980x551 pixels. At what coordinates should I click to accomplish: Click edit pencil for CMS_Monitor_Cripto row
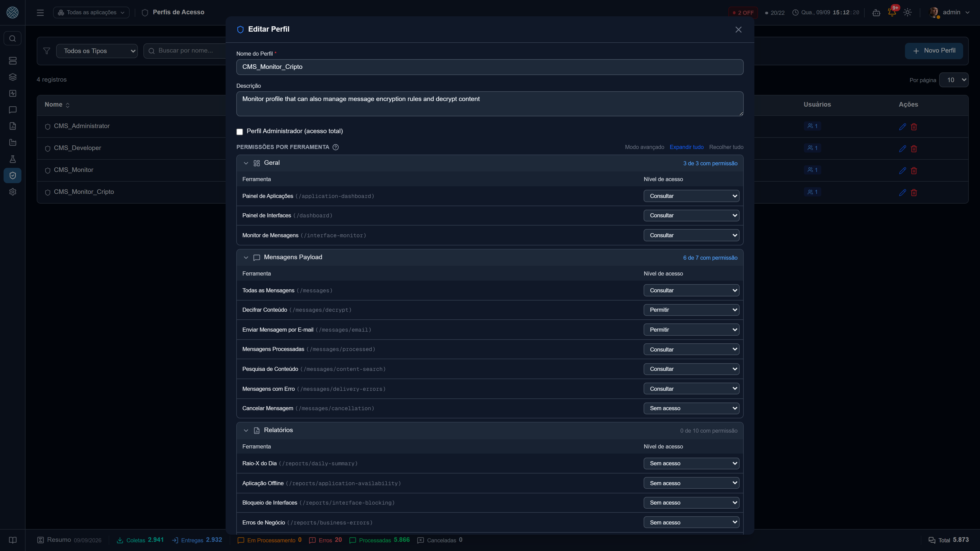(902, 192)
